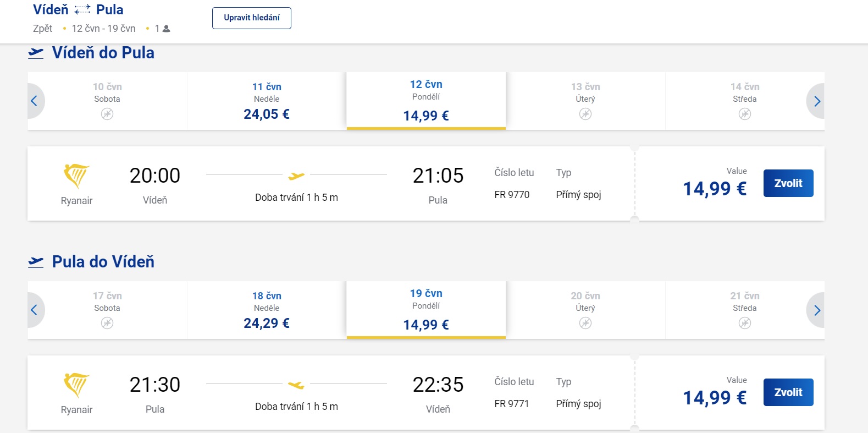The image size is (868, 433).
Task: Show later outbound dates with right arrow
Action: pyautogui.click(x=817, y=101)
